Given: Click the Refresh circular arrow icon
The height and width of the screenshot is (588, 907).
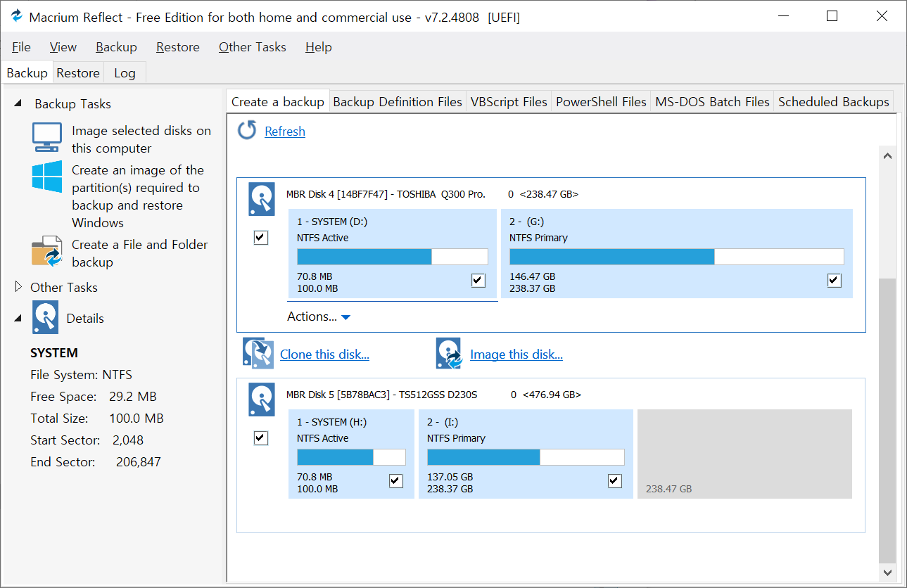Looking at the screenshot, I should (247, 131).
